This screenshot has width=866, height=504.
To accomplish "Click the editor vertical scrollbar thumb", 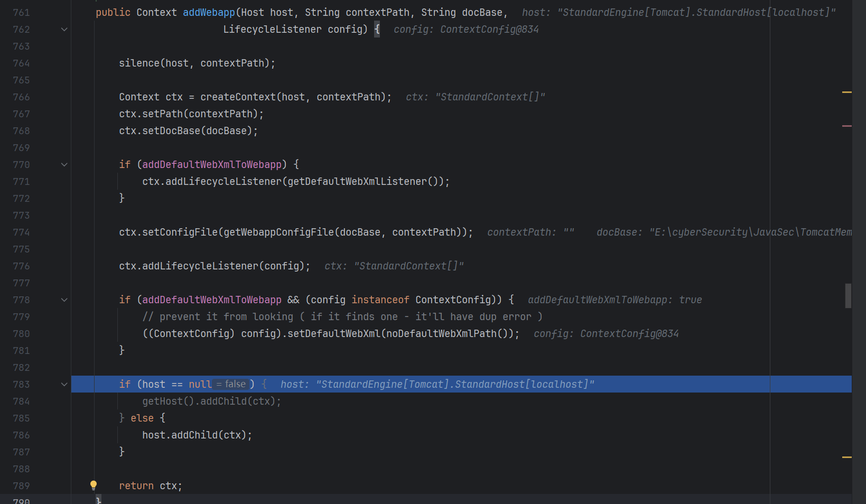I will [848, 296].
